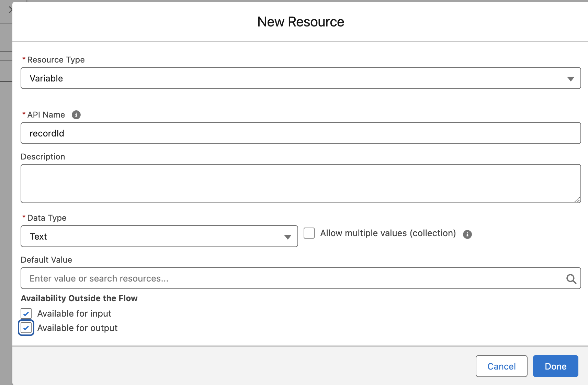Cancel the New Resource dialog

pos(501,366)
